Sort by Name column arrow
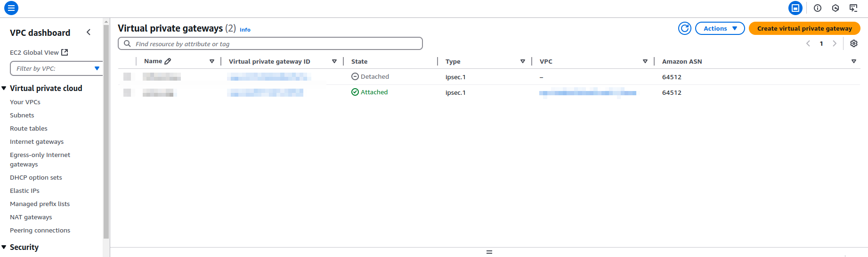The image size is (868, 257). click(x=212, y=61)
